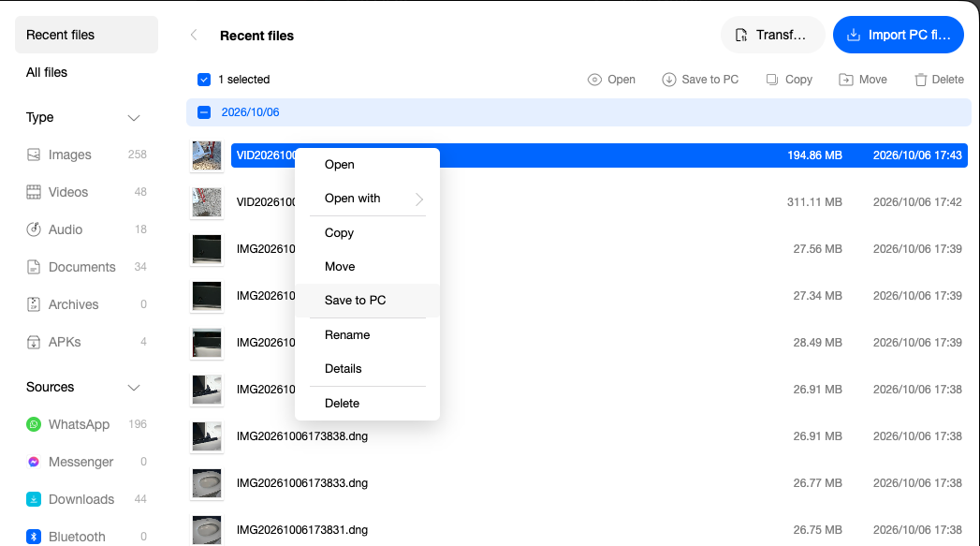The image size is (980, 546).
Task: Click the 194.86 MB size value
Action: (814, 155)
